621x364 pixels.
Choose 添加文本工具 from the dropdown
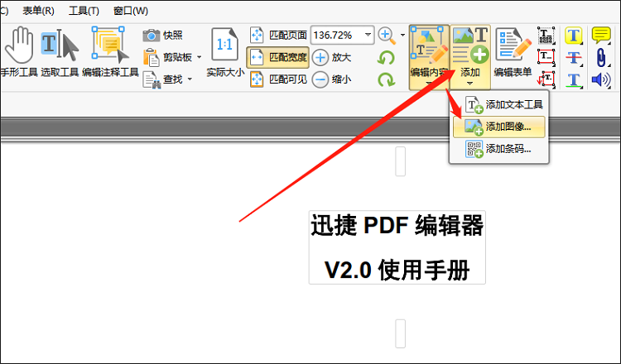[x=499, y=104]
